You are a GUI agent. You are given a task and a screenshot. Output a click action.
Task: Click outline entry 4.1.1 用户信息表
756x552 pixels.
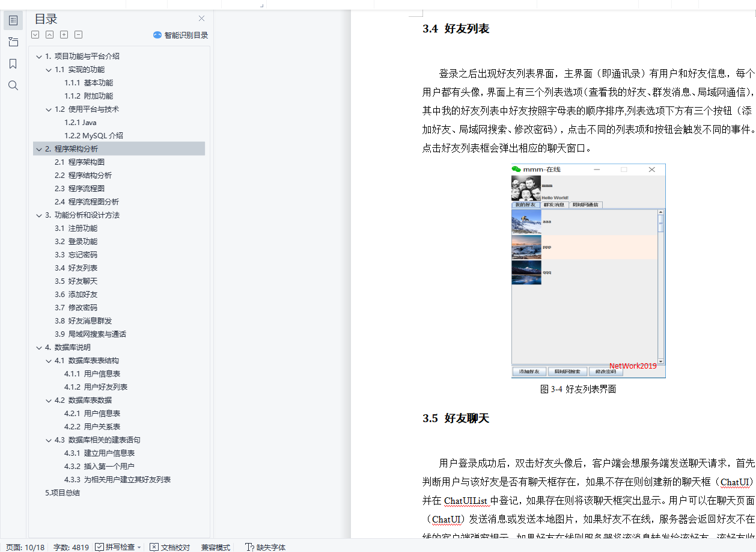(x=92, y=374)
